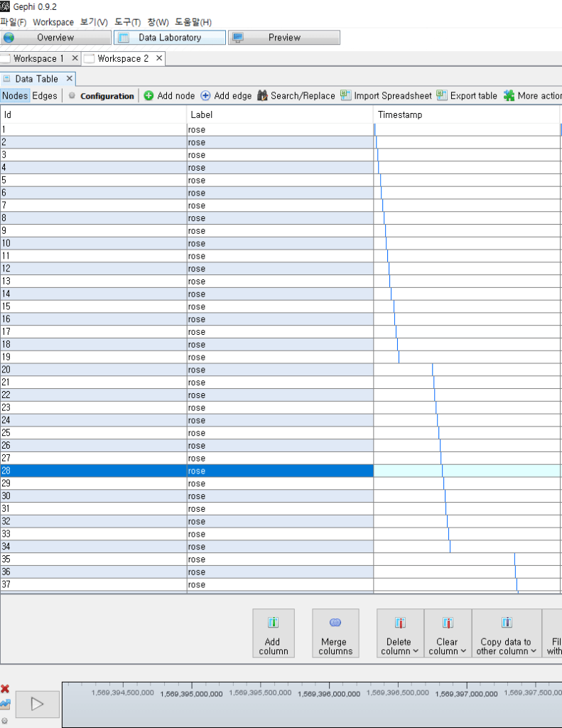Open the Overview perspective

(55, 38)
